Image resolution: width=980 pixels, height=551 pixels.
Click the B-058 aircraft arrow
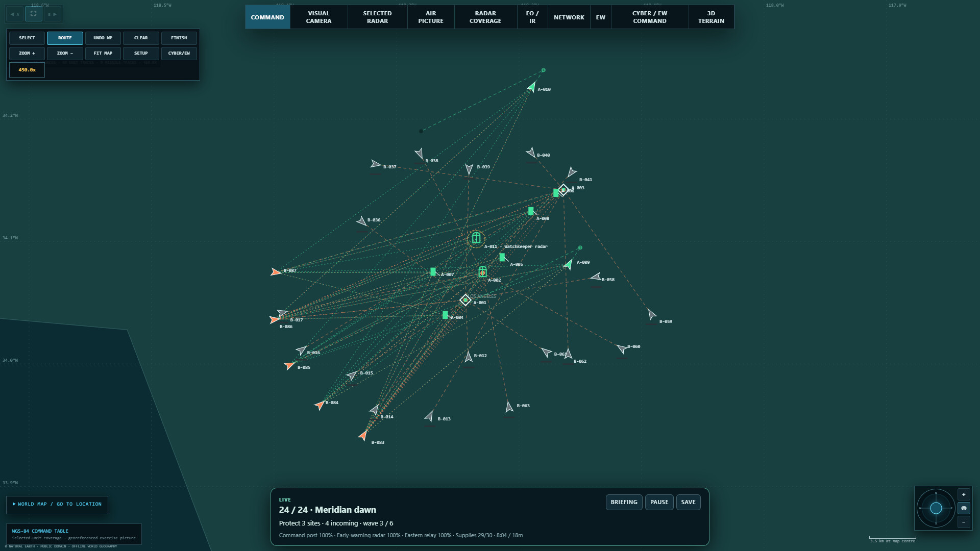[596, 277]
